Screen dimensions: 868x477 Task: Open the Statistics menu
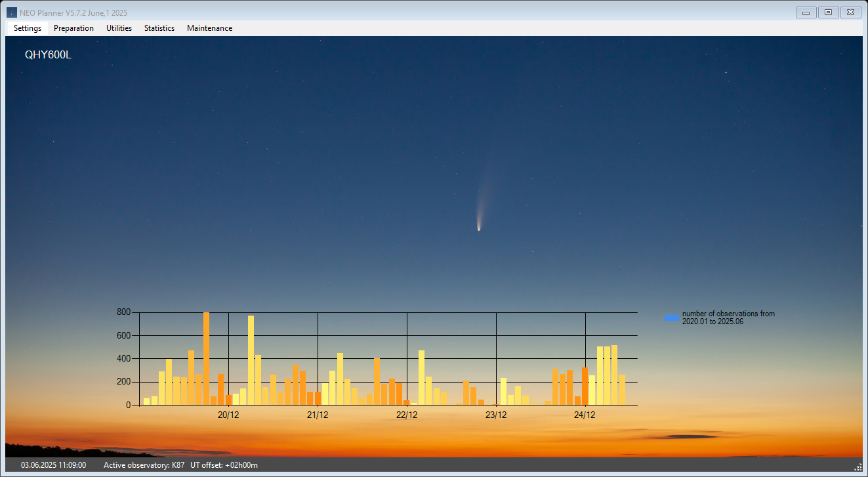click(x=159, y=28)
